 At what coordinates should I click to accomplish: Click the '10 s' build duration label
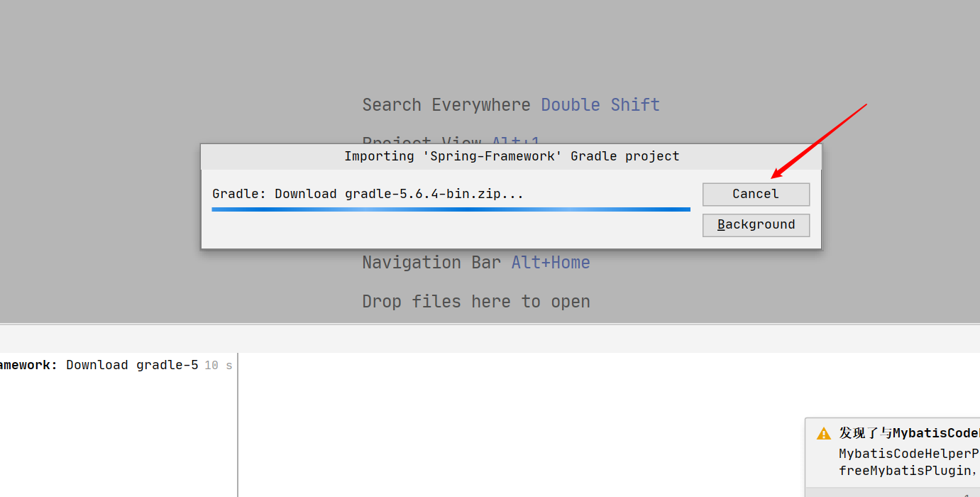click(x=219, y=366)
